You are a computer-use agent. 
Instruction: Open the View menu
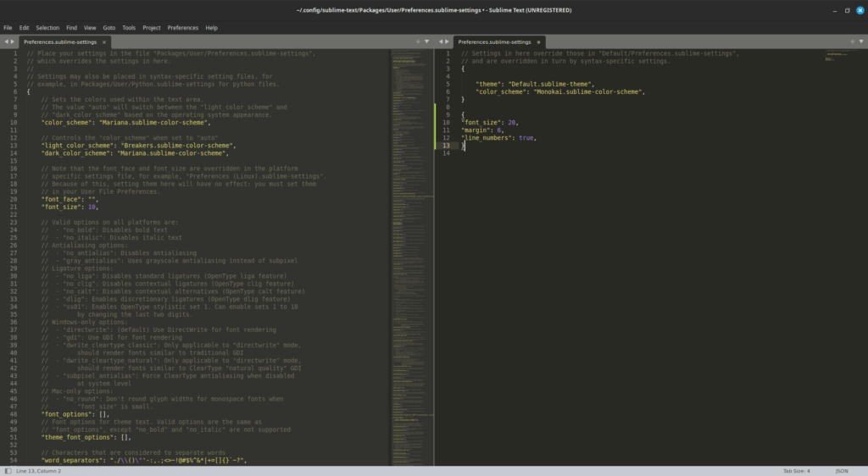pyautogui.click(x=90, y=28)
